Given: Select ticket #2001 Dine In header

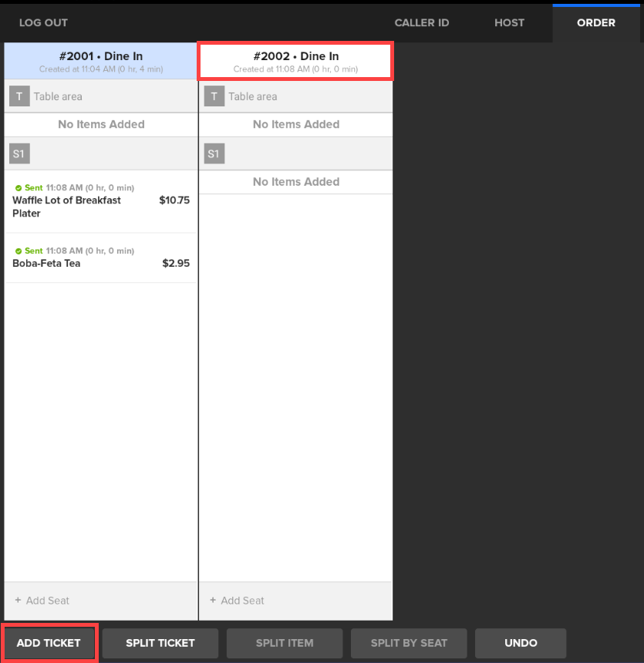Looking at the screenshot, I should tap(101, 61).
